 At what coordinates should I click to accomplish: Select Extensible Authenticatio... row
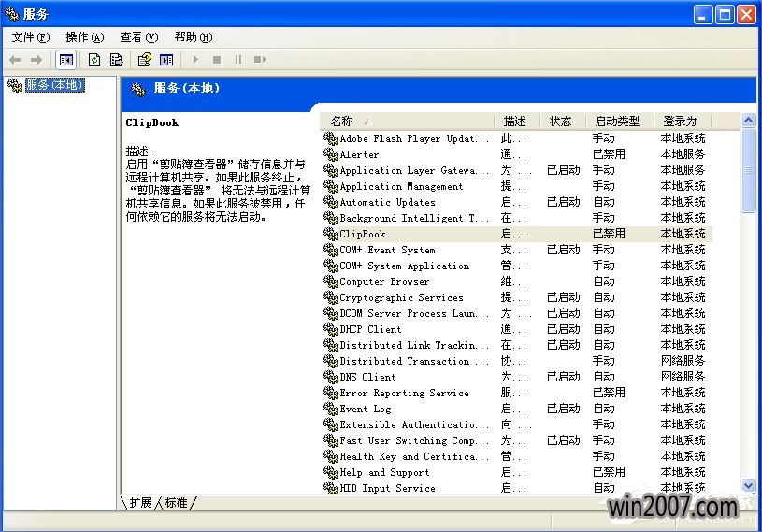point(517,424)
